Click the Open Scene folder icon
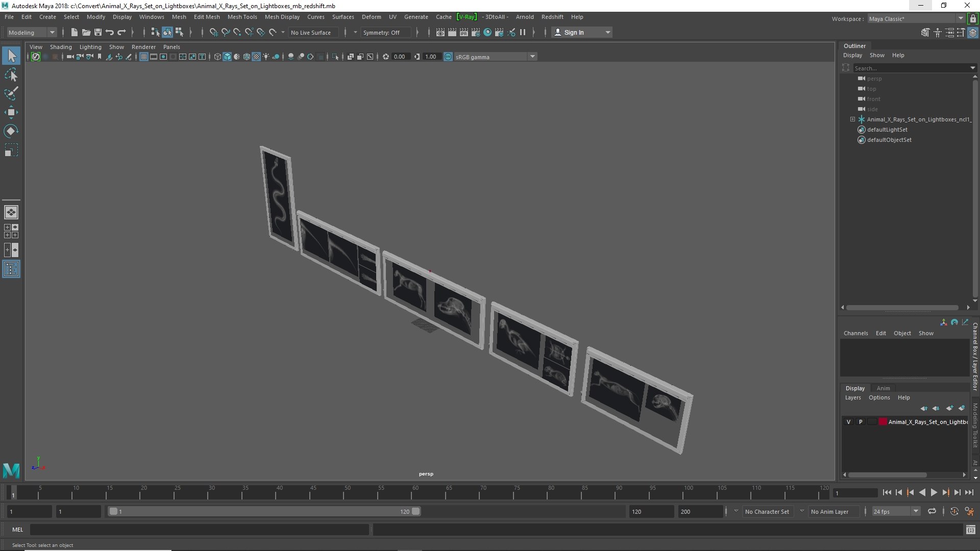This screenshot has width=980, height=551. point(86,32)
